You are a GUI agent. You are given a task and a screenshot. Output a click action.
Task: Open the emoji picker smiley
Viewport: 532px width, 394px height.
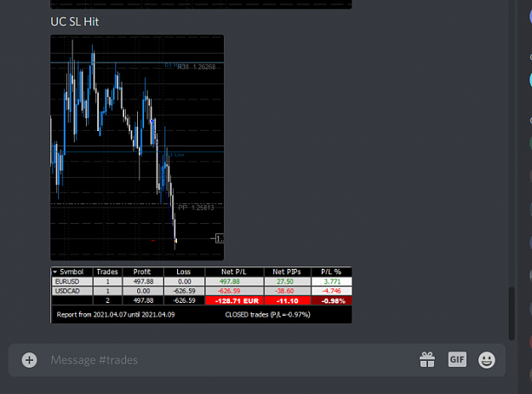click(x=487, y=360)
